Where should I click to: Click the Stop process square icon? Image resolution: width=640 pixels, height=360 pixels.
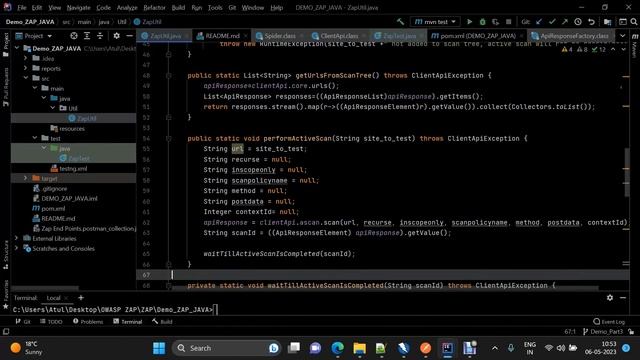(x=509, y=22)
